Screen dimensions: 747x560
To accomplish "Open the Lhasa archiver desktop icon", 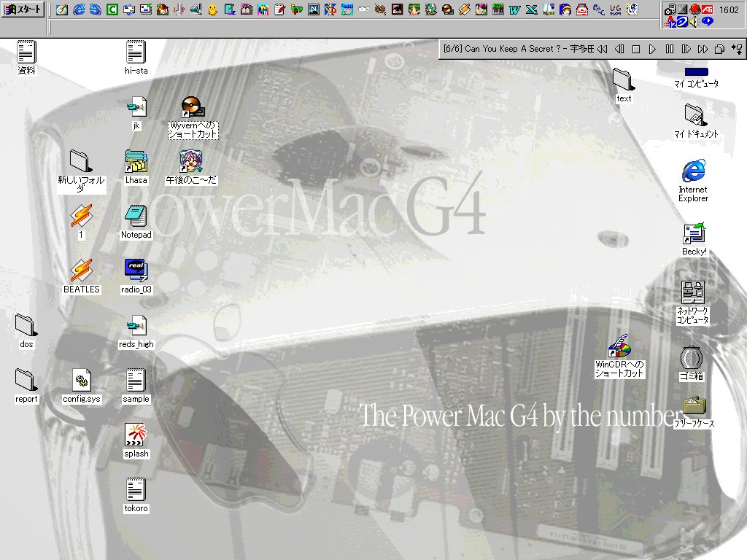I will click(x=136, y=162).
